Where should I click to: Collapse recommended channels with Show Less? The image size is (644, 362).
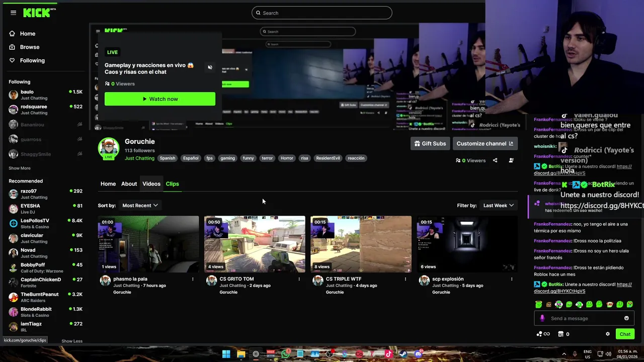click(72, 341)
